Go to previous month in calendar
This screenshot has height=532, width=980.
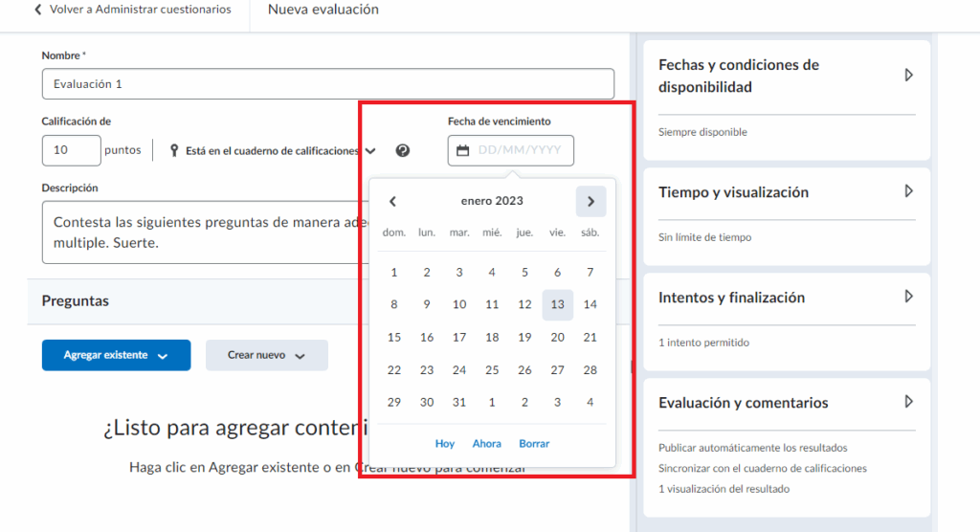(392, 201)
